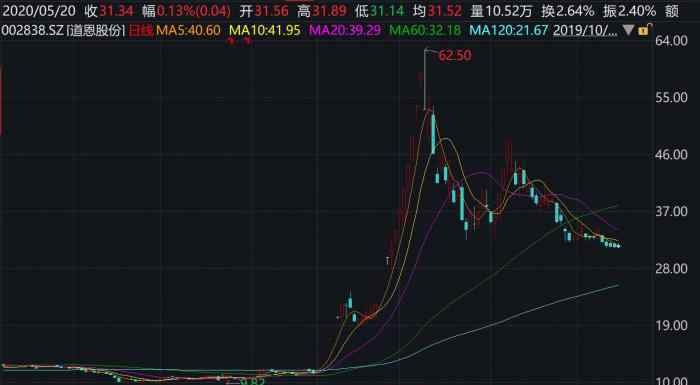Click the 55.00 price axis label
Viewport: 700px width, 385px height.
671,97
